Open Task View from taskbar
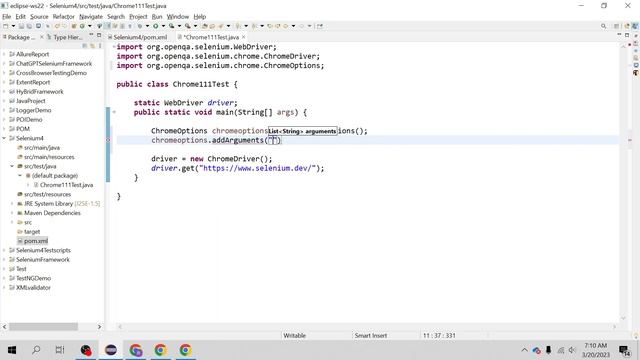 tap(60, 350)
